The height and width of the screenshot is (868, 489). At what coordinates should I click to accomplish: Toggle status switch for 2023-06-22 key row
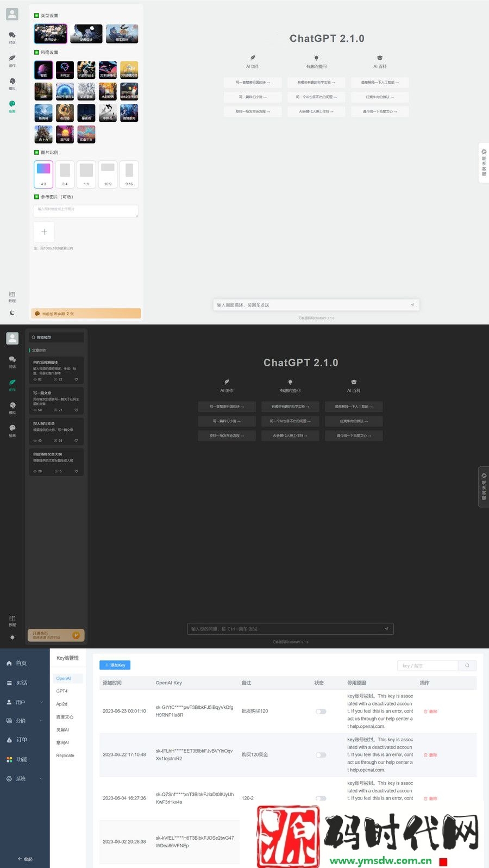click(x=321, y=754)
